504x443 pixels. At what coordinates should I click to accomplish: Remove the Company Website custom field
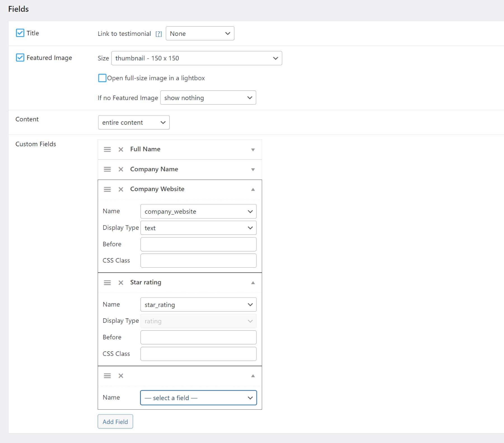121,189
